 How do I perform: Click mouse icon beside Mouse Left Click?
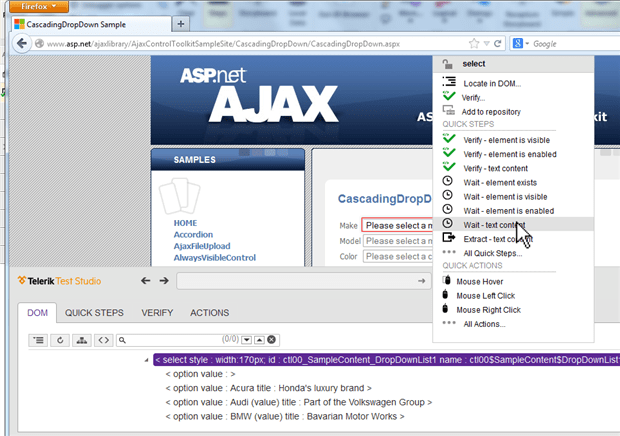pyautogui.click(x=445, y=294)
